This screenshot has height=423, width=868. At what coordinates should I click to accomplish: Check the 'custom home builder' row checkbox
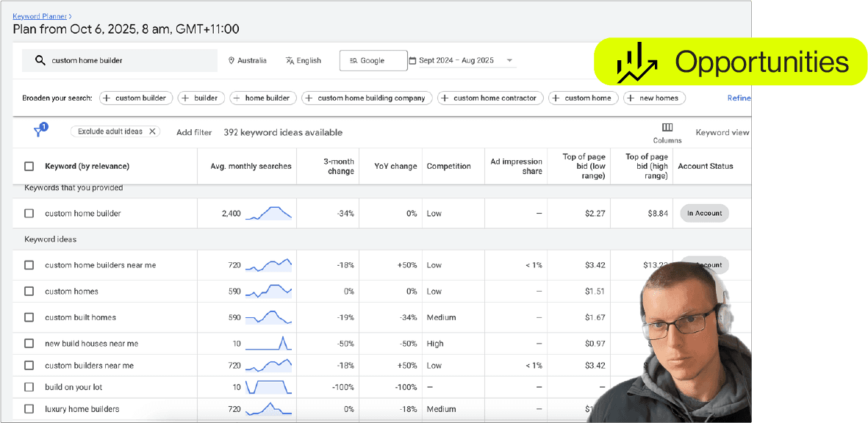pos(29,214)
